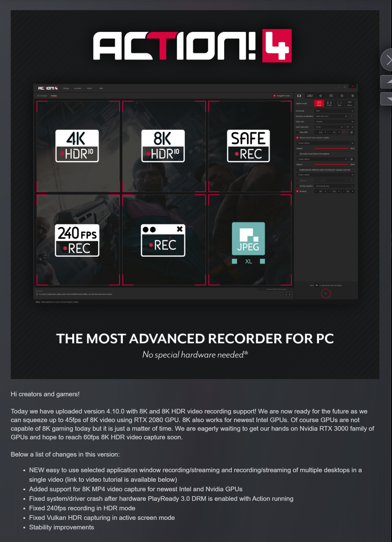This screenshot has width=392, height=542.
Task: Open Time-Shift settings gear
Action: point(351,133)
